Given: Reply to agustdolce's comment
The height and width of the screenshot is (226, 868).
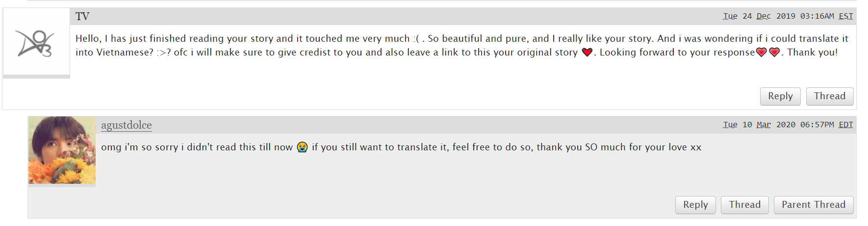Looking at the screenshot, I should click(695, 205).
